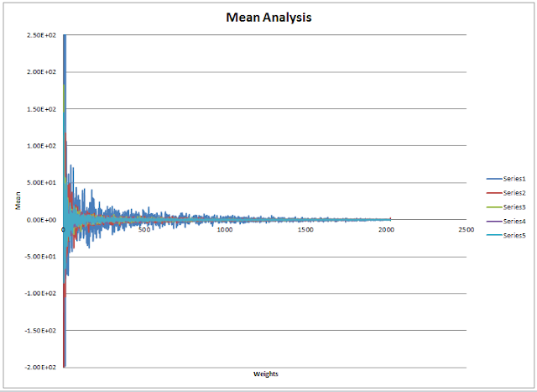
Task: Click the -2.00E+02 y-axis label
Action: click(x=40, y=368)
